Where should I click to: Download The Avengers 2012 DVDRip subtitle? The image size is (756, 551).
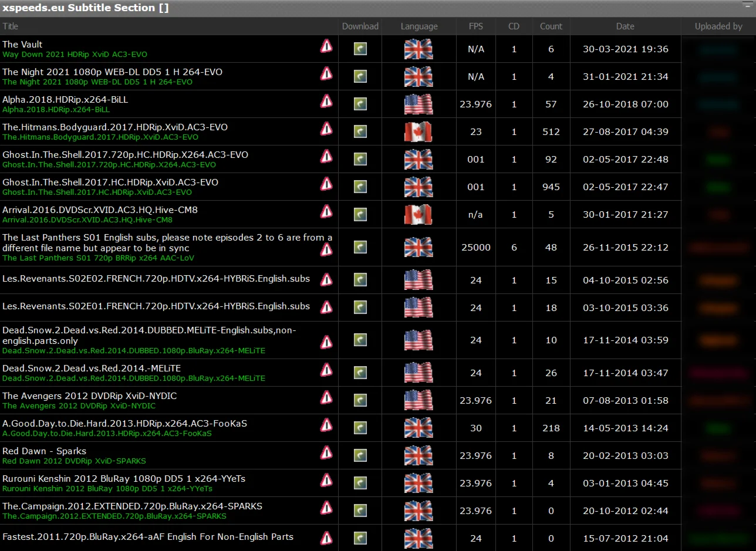tap(360, 400)
